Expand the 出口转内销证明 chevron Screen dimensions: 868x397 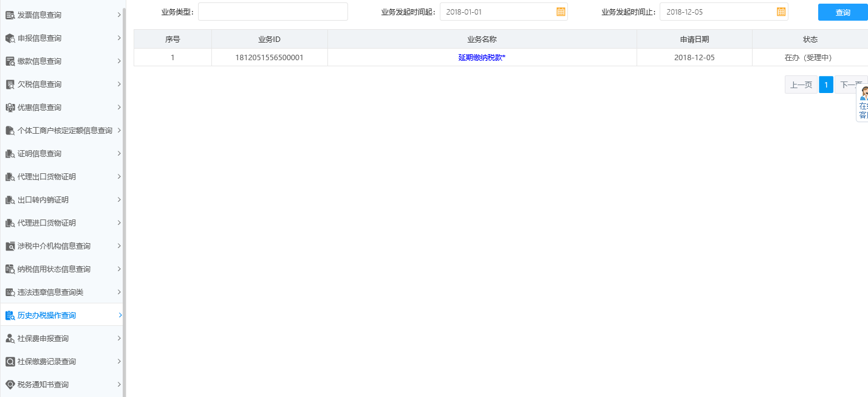(x=119, y=199)
